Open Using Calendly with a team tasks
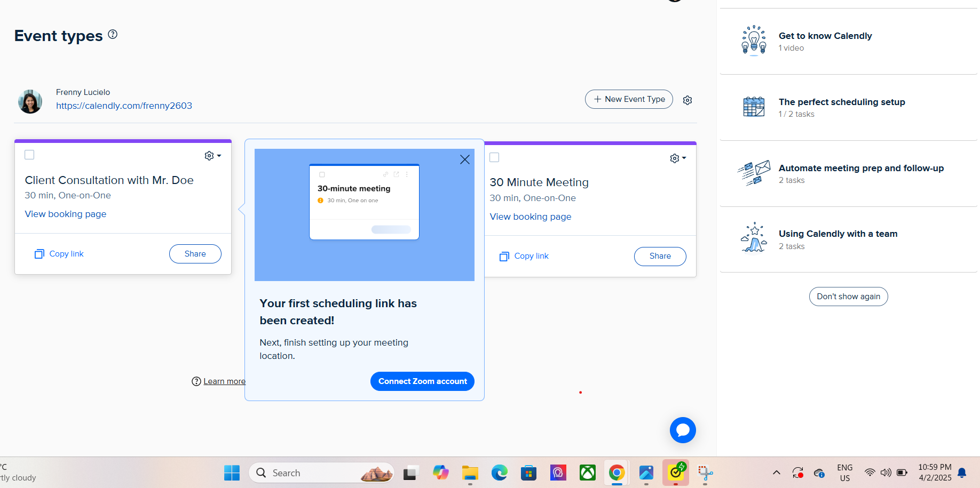The image size is (980, 488). [849, 239]
